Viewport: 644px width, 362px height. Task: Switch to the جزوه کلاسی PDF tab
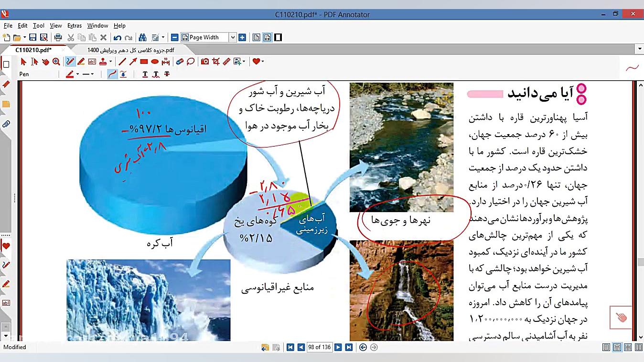(131, 50)
